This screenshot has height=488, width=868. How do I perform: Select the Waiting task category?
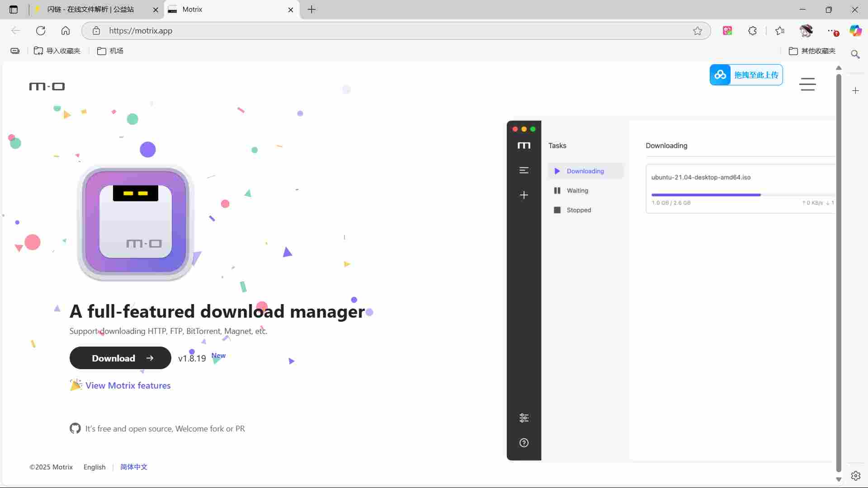coord(577,191)
